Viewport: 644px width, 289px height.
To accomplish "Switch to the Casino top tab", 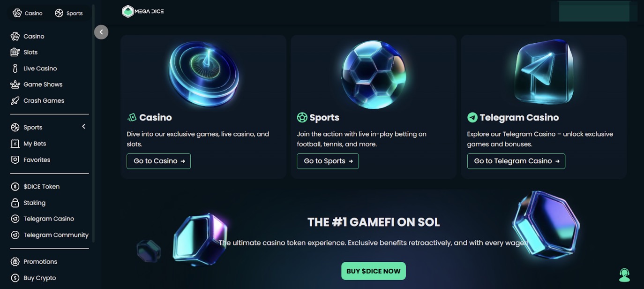I will tap(28, 13).
